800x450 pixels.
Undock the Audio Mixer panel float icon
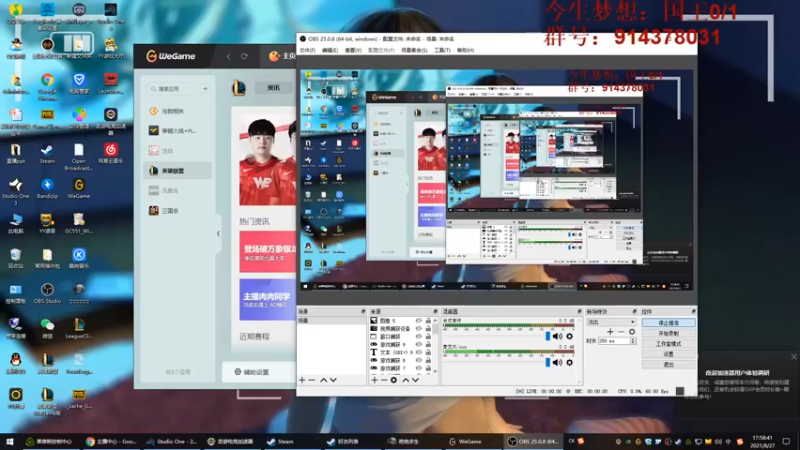click(x=579, y=311)
